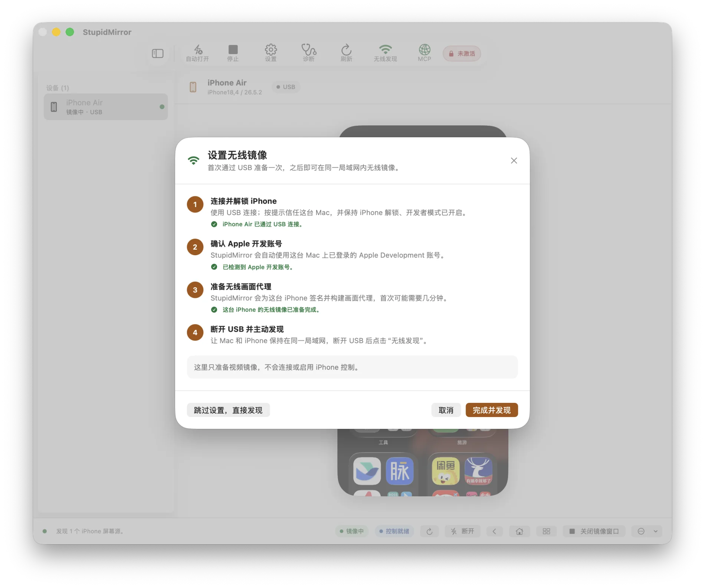This screenshot has width=705, height=588.
Task: Click the 旅游 folder label on mirrored iPhone
Action: (462, 443)
